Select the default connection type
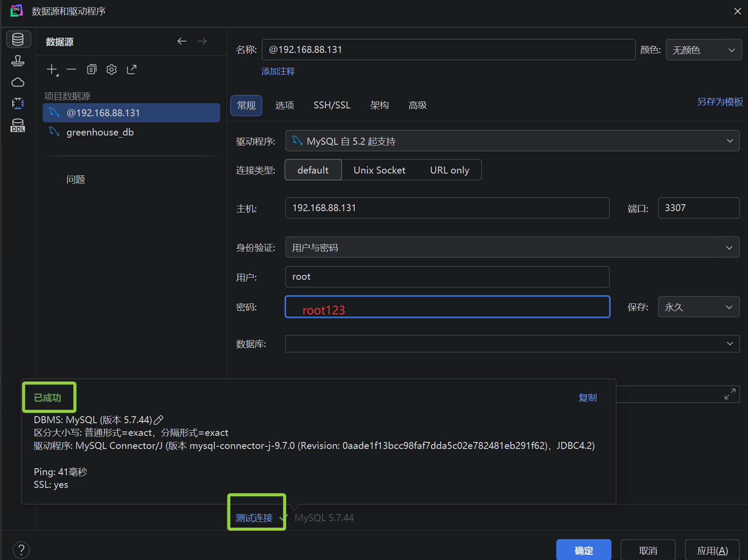This screenshot has height=560, width=748. click(313, 170)
